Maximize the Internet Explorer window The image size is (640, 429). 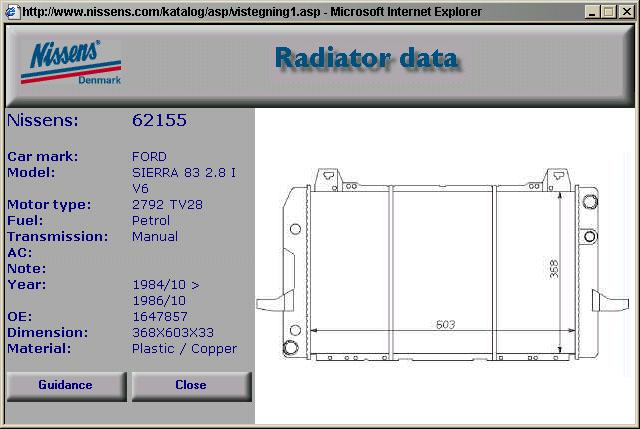pos(608,12)
